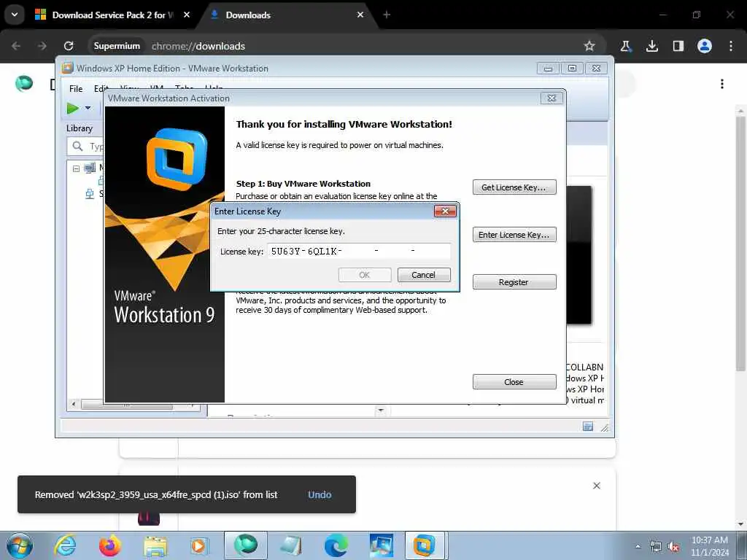This screenshot has height=560, width=747.
Task: Click the Supermium logo on Downloads page
Action: click(24, 84)
